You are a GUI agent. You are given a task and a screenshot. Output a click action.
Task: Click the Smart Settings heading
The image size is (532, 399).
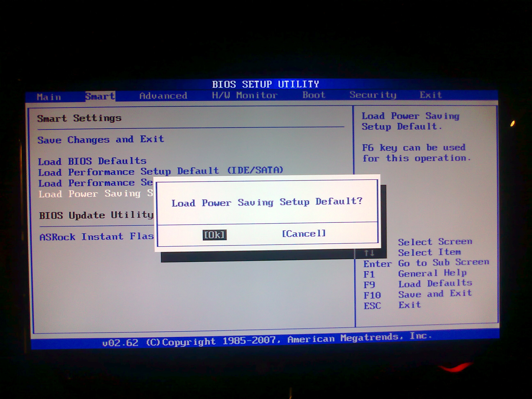pos(79,118)
